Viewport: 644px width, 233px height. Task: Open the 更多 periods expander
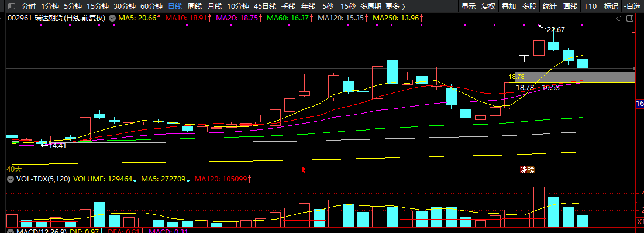coord(395,6)
